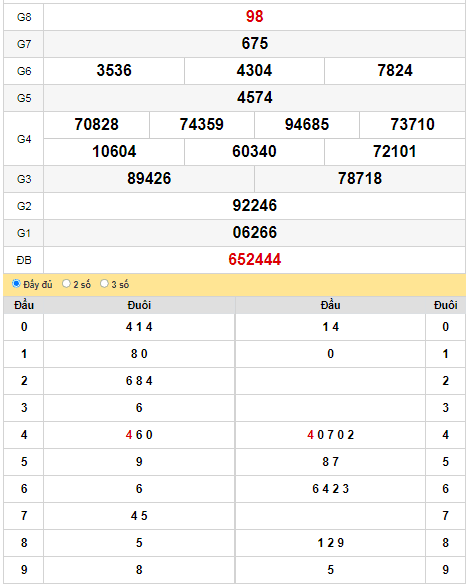The width and height of the screenshot is (470, 588).
Task: Click the G6 number 4304
Action: click(254, 70)
